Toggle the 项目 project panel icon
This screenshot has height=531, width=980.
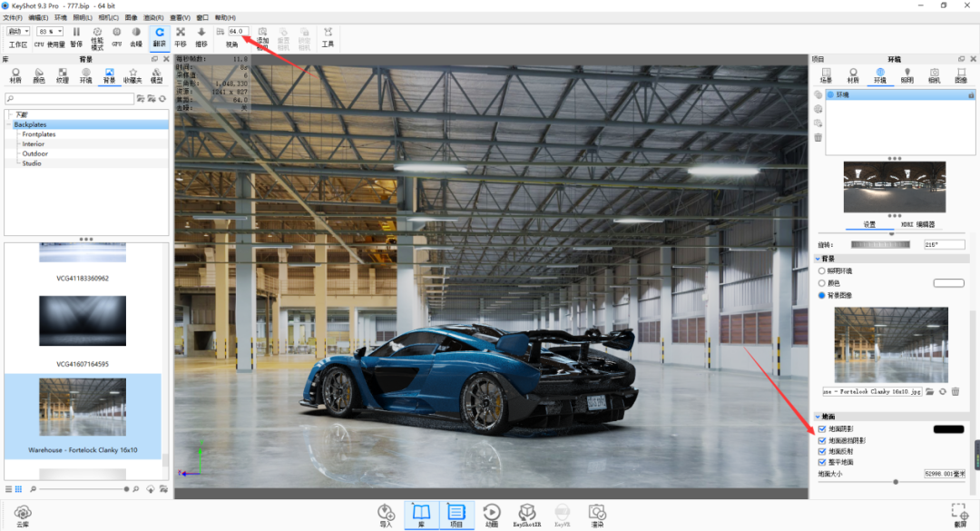click(x=456, y=516)
